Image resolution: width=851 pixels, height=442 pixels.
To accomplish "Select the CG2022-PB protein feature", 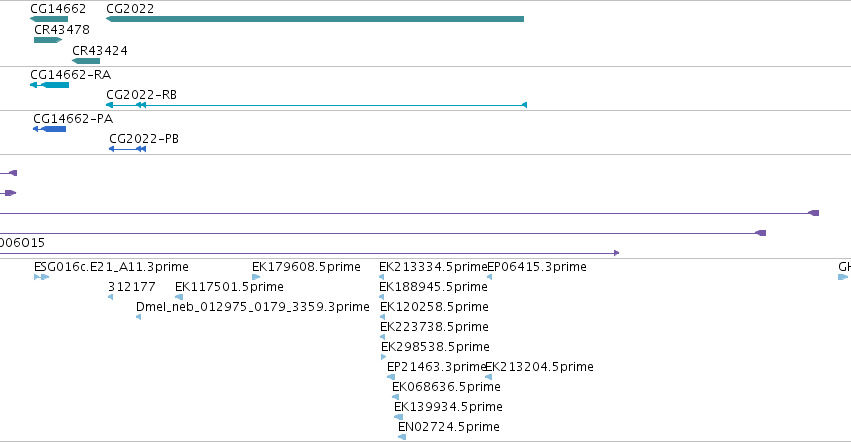I will coord(128,149).
